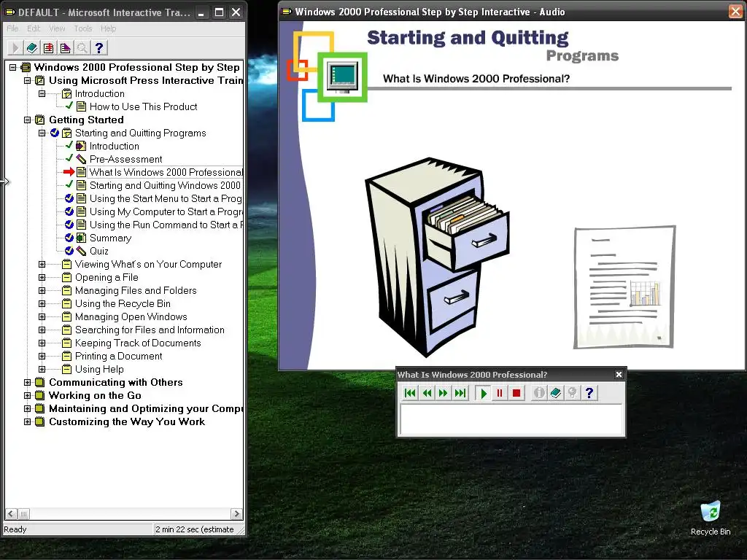Screen dimensions: 747x560
Task: Select the Summary topic
Action: [111, 238]
